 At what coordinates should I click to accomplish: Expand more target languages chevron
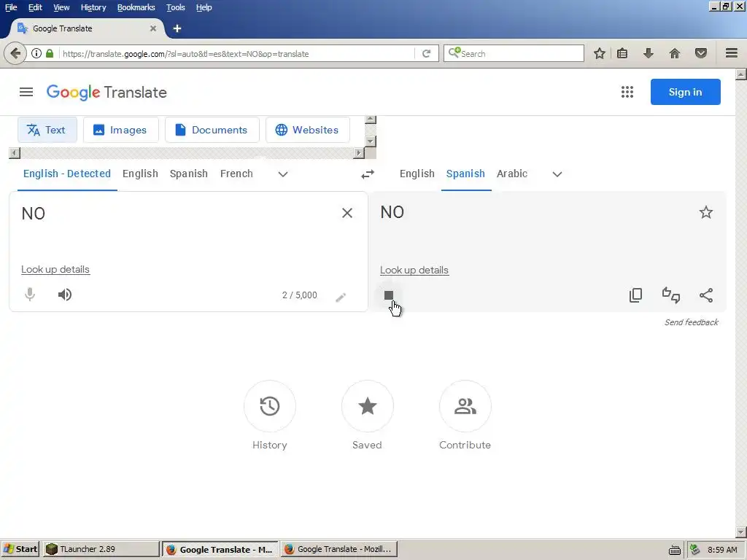tap(557, 174)
